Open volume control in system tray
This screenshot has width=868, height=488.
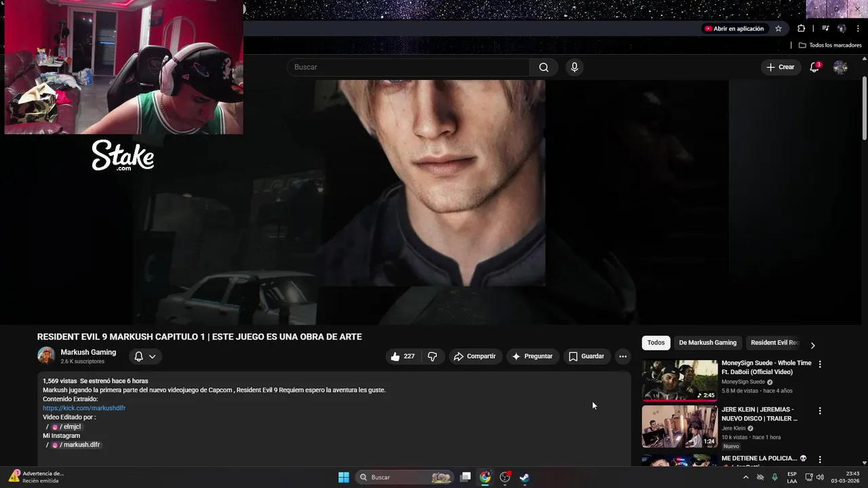tap(820, 477)
